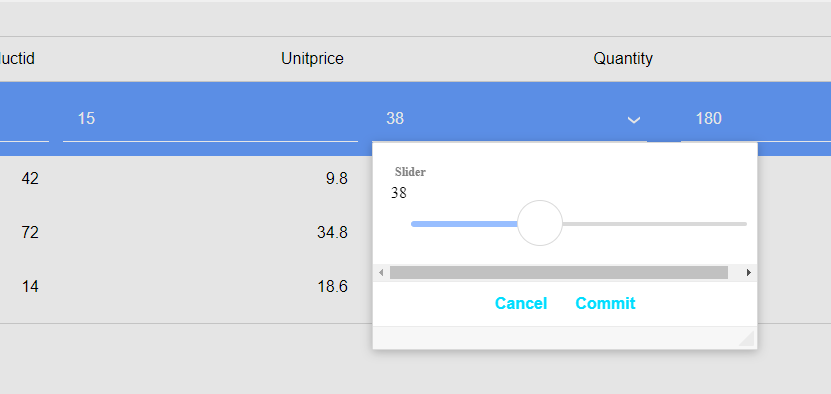The image size is (831, 394).
Task: Expand the chevron dropdown beside value 38
Action: 634,120
